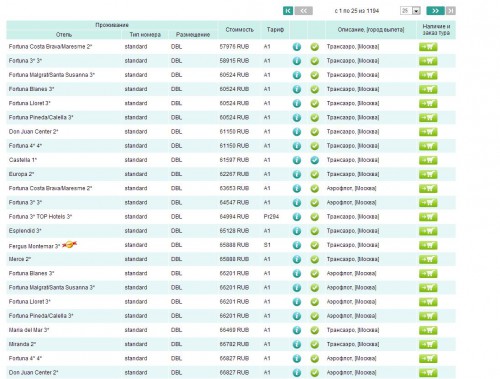Image resolution: width=500 pixels, height=379 pixels.
Task: Select the Maria del Mar 3* hotel name
Action: [x=29, y=330]
